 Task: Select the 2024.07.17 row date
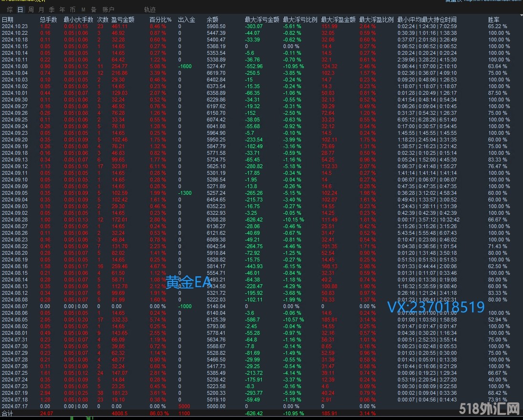[x=14, y=407]
